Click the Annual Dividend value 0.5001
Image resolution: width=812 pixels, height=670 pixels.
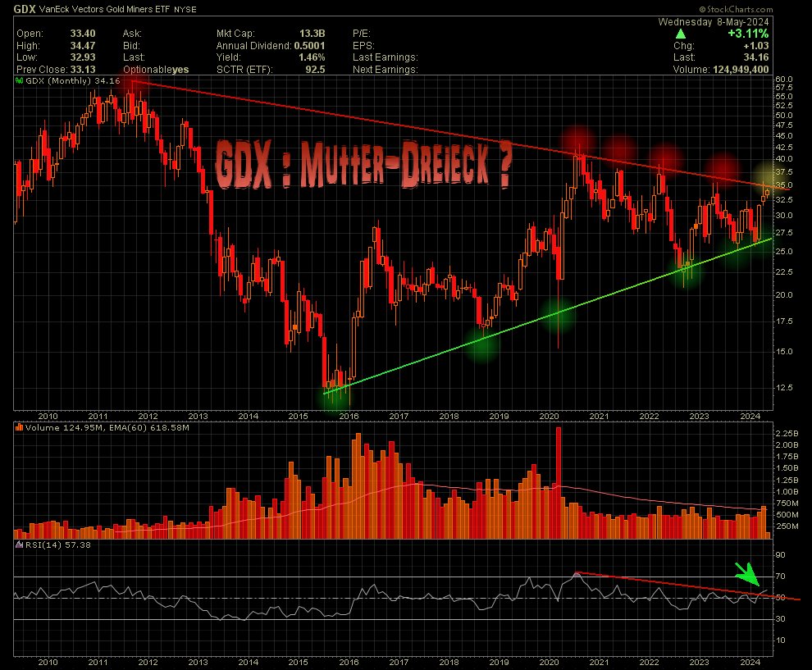(310, 46)
